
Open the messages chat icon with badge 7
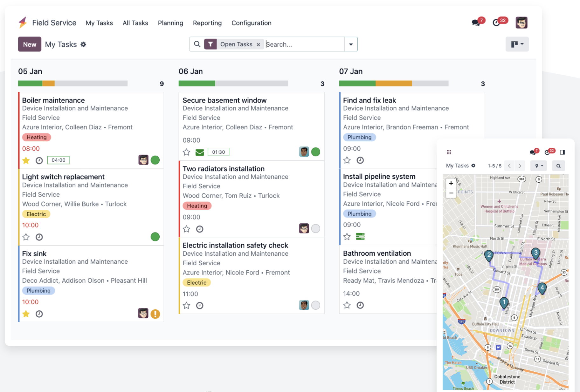pyautogui.click(x=476, y=23)
